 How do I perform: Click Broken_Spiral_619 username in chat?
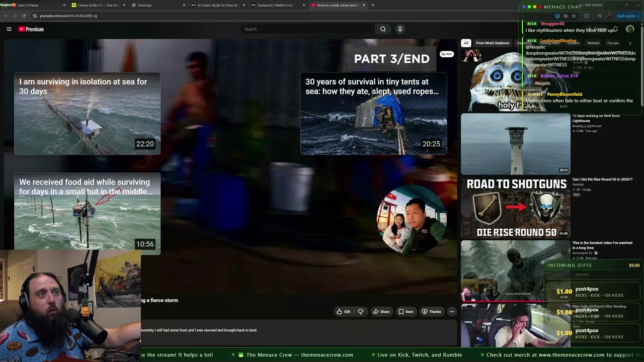559,76
